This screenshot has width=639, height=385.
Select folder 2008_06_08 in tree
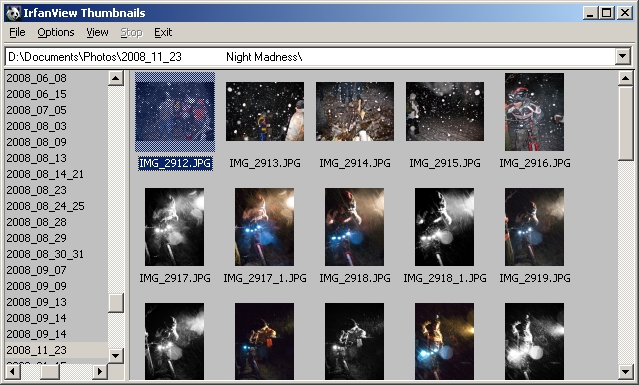tap(36, 78)
